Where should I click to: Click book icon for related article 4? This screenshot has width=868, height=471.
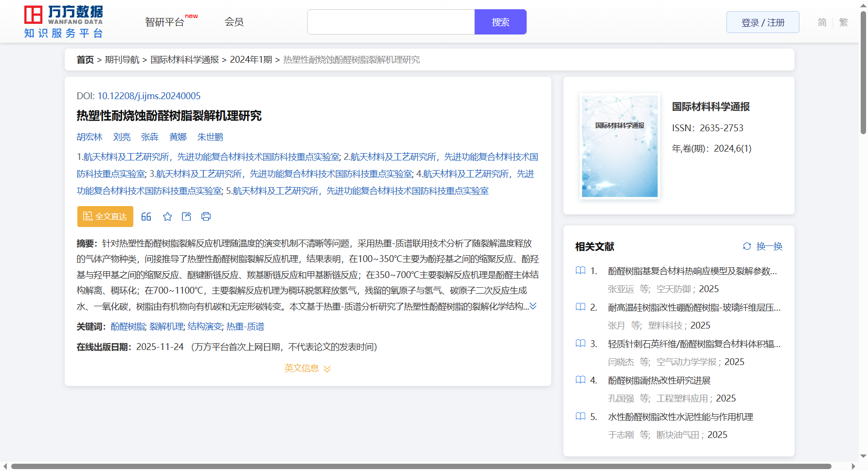(580, 380)
